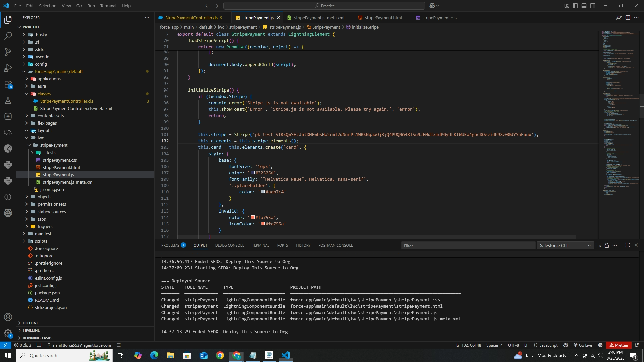Switch to the stripePayment.html tab
This screenshot has width=644, height=362.
(x=383, y=18)
